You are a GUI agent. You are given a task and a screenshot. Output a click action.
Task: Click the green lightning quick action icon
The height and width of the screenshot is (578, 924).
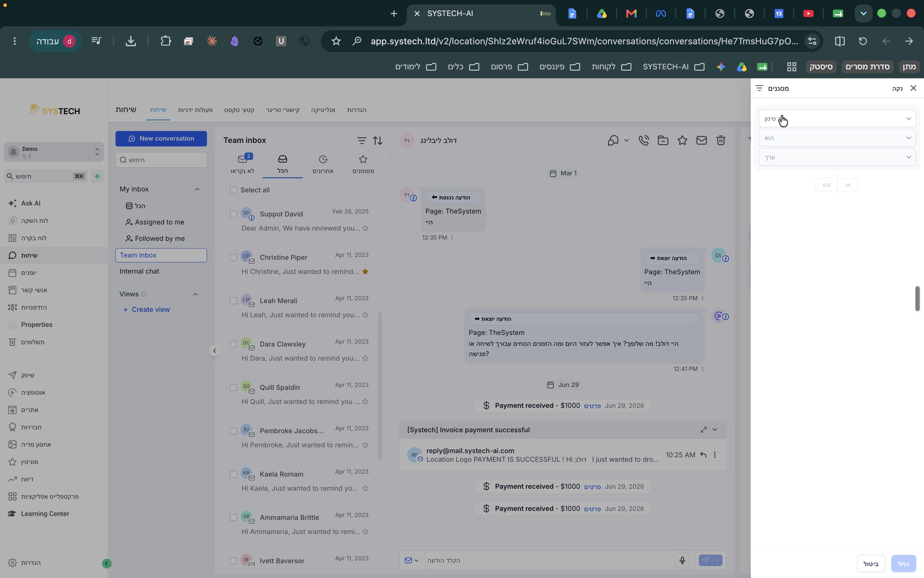pos(97,176)
